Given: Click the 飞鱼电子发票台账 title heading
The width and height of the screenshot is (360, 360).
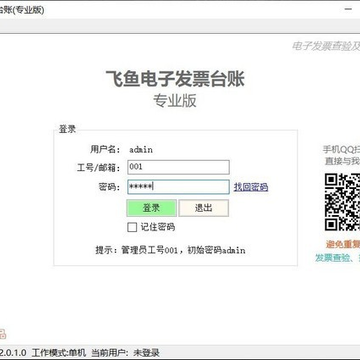Looking at the screenshot, I should [175, 78].
